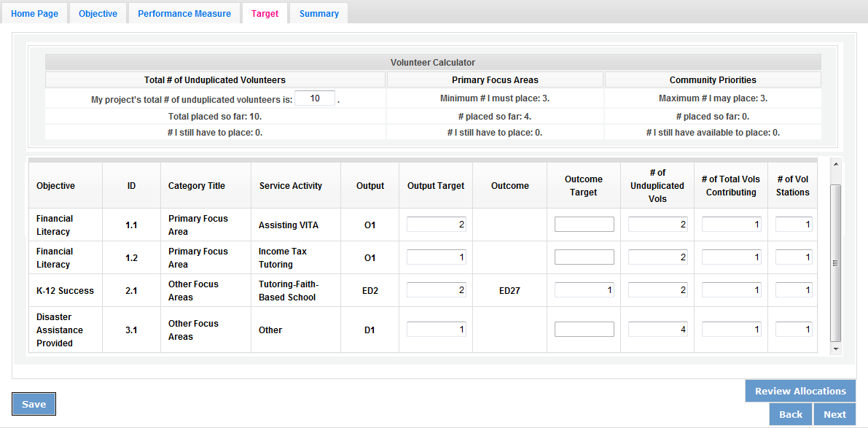
Task: Click the Save button
Action: pos(34,404)
